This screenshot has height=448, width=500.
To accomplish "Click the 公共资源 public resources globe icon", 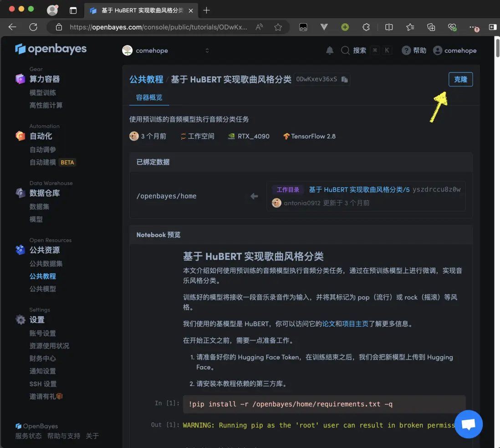I will [20, 249].
